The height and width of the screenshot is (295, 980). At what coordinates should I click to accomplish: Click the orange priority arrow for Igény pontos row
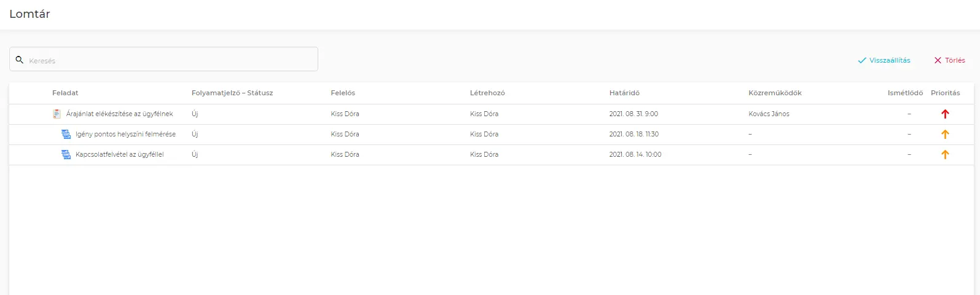pyautogui.click(x=945, y=134)
